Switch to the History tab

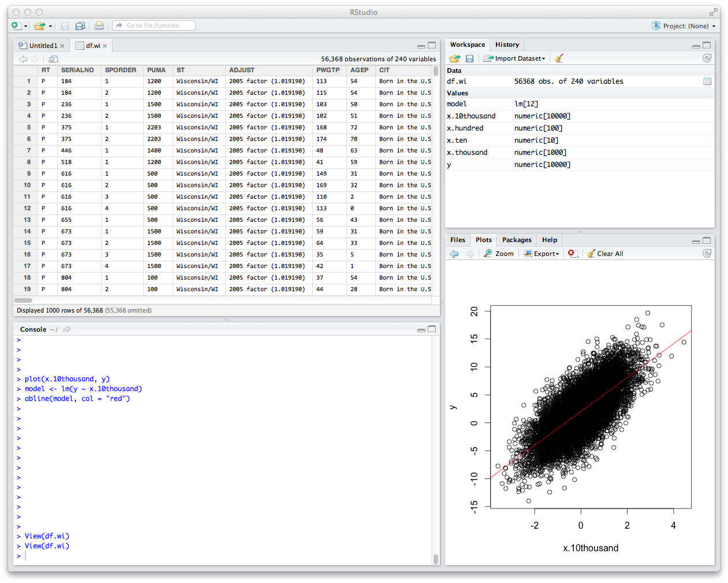pos(506,44)
